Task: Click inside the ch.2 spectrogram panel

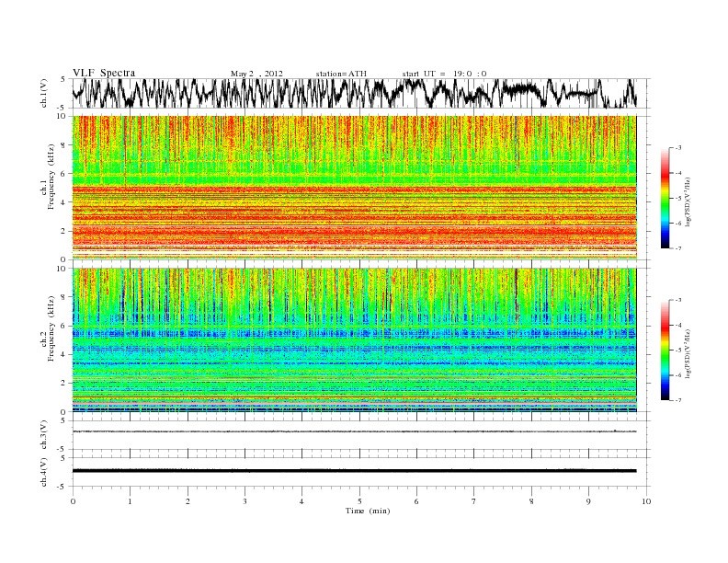Action: click(354, 340)
